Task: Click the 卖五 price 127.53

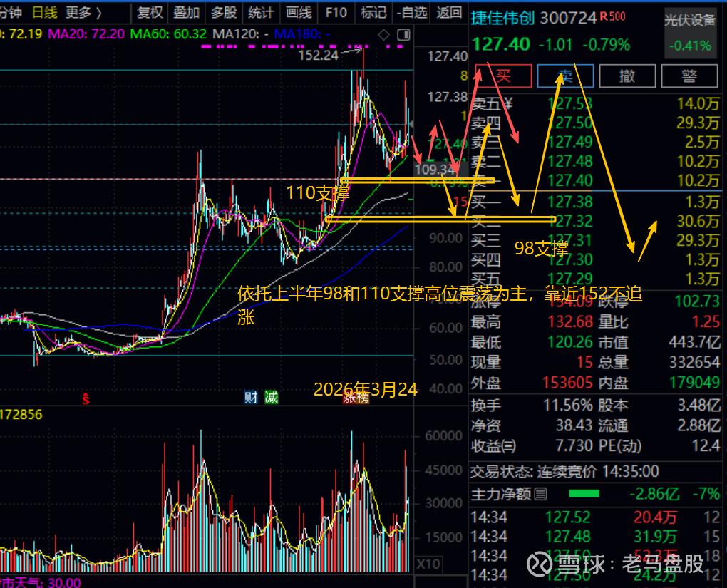Action: click(x=569, y=103)
